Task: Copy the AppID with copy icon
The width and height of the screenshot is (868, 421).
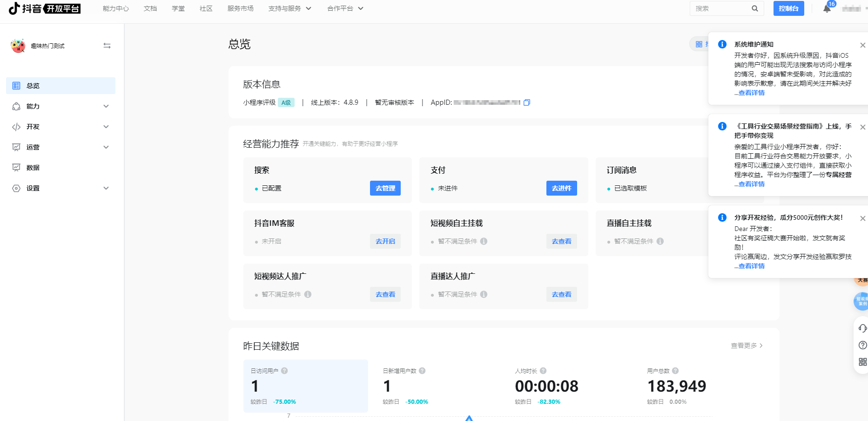Action: [x=526, y=102]
